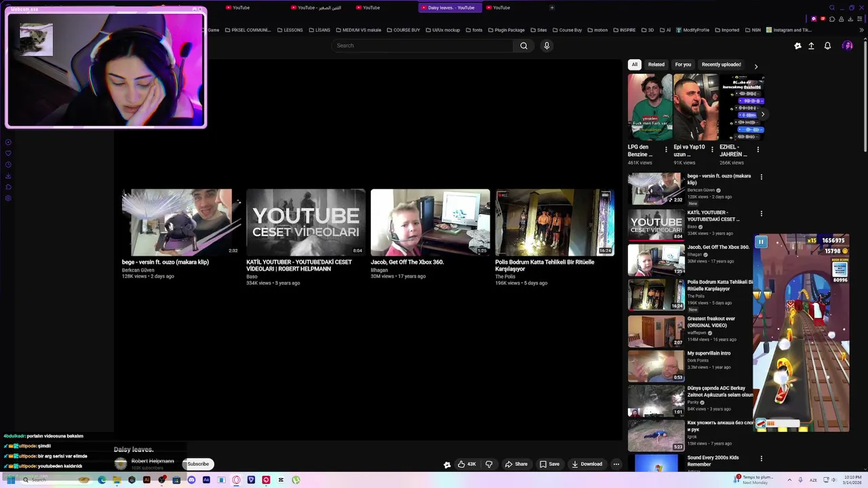Open the upload arrow icon in the YouTube header
Screen dimensions: 868x488
811,45
